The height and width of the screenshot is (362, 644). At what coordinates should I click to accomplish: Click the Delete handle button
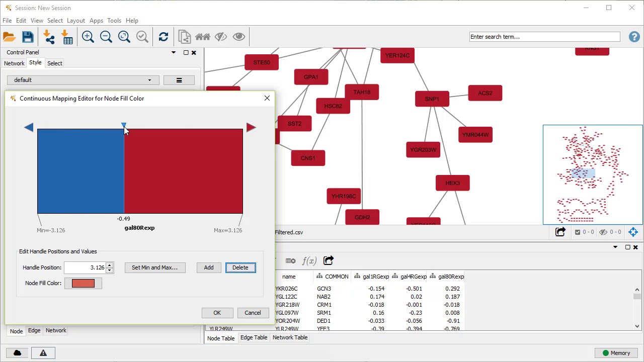240,267
